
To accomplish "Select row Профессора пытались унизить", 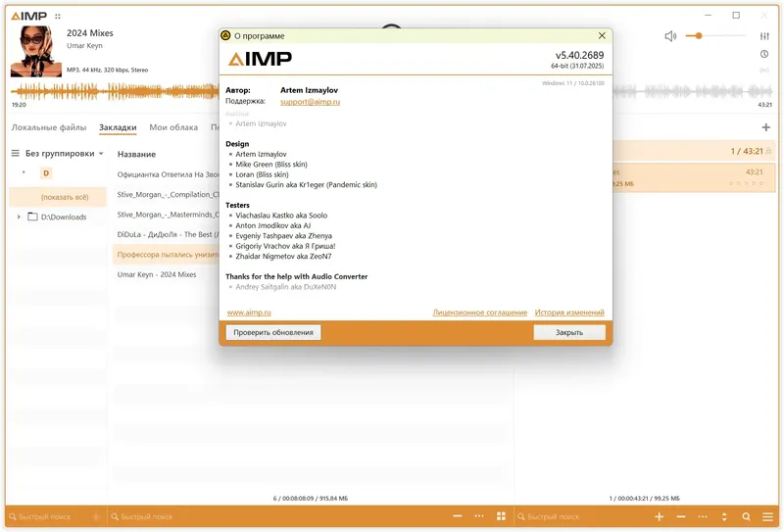I will 168,255.
